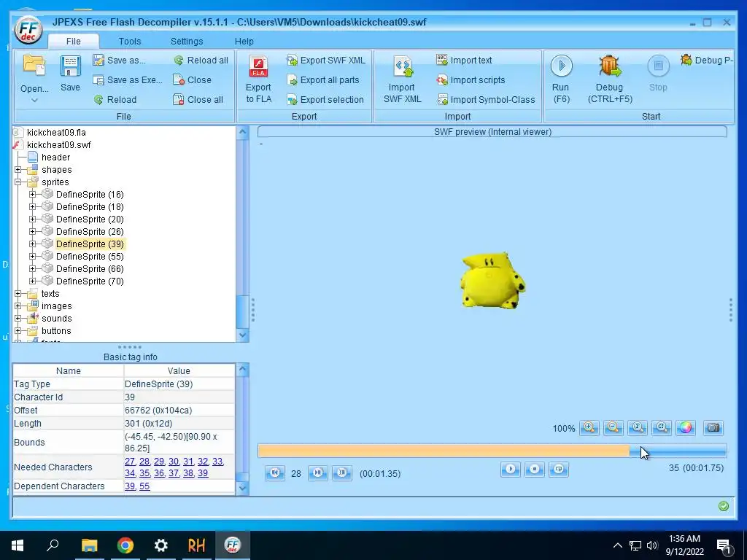Viewport: 747px width, 560px height.
Task: Collapse the sprites folder
Action: pyautogui.click(x=18, y=182)
